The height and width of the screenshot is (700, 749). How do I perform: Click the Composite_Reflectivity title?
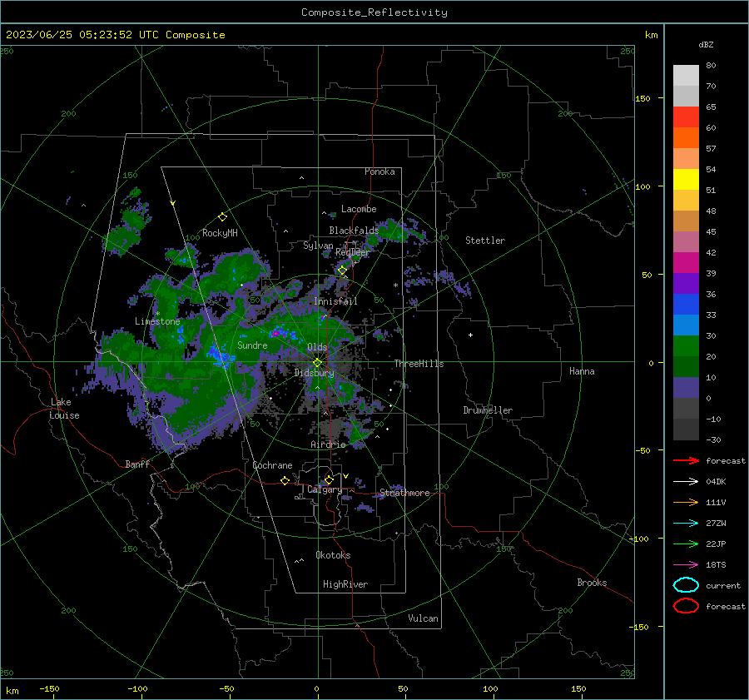pyautogui.click(x=374, y=12)
